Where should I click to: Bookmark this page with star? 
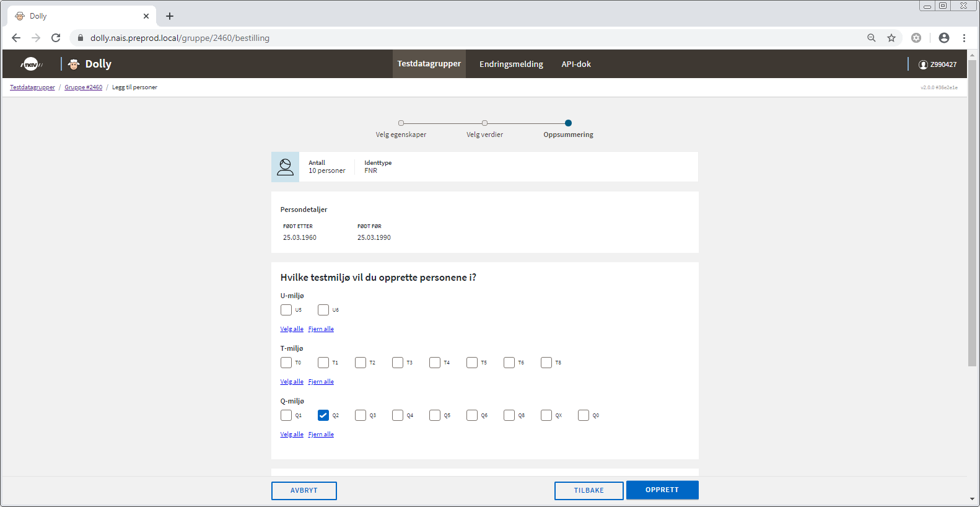coord(891,38)
